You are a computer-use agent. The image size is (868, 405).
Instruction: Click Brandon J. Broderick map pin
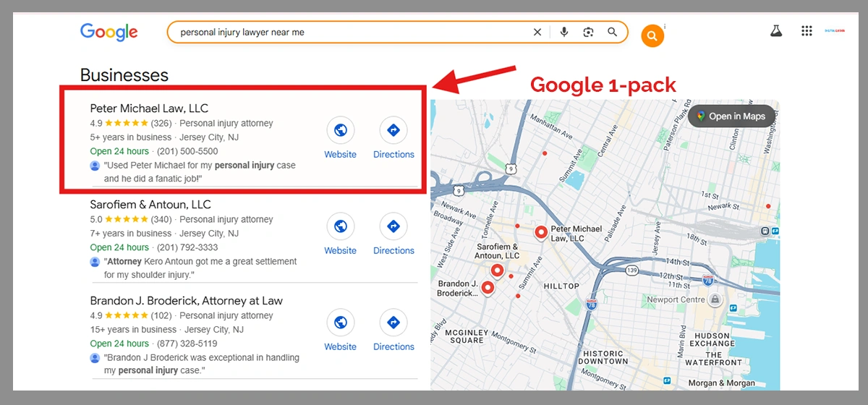click(x=488, y=289)
